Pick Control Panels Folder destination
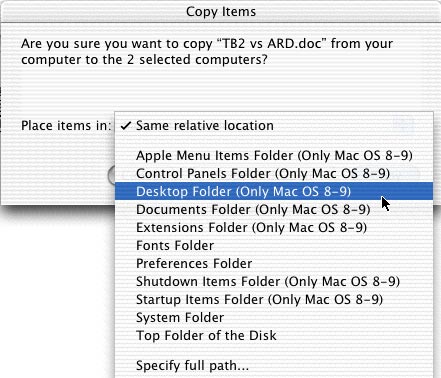The width and height of the screenshot is (441, 378). coord(274,174)
